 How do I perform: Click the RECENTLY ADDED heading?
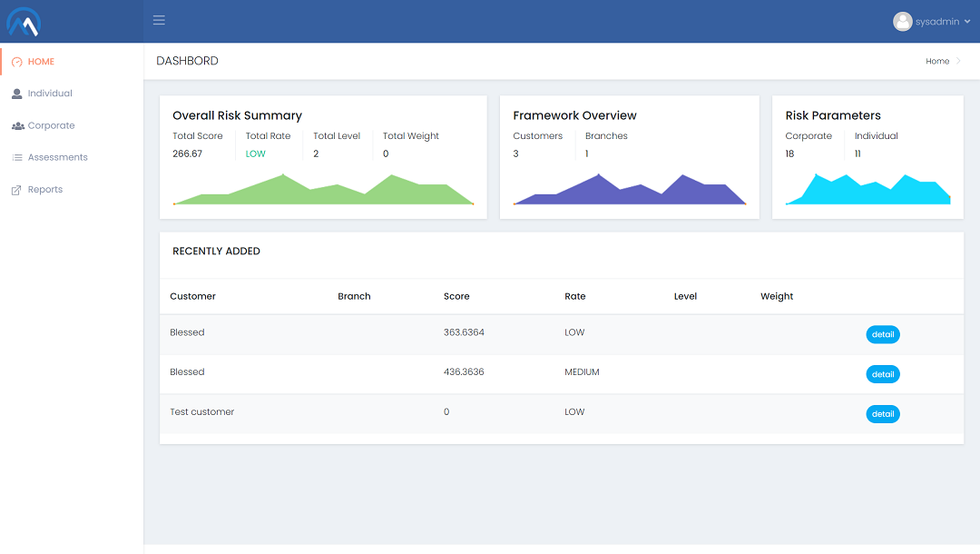coord(216,251)
